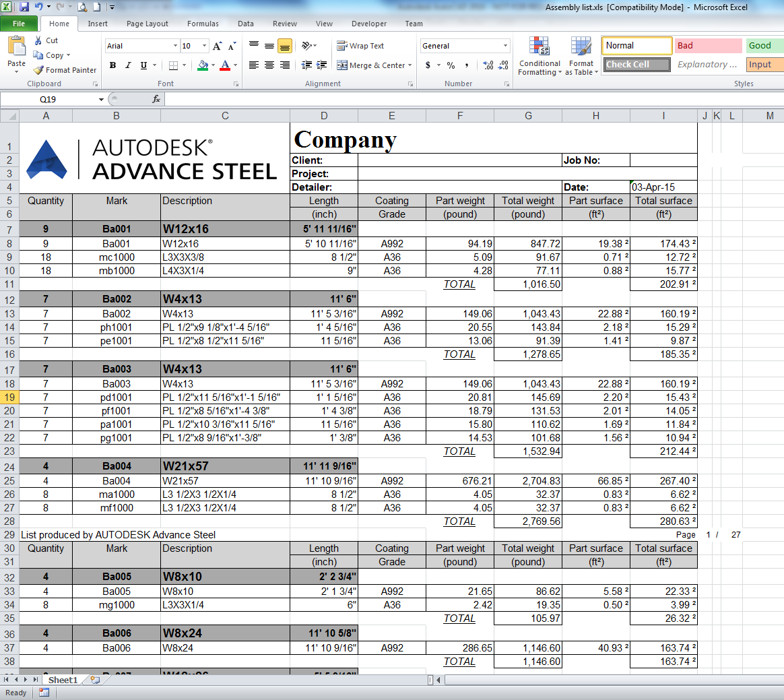The image size is (784, 700).
Task: Click the Increase Decimal icon
Action: click(x=488, y=65)
